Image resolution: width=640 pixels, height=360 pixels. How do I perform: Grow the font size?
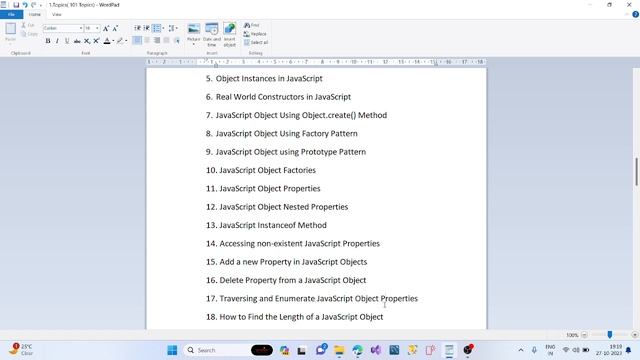coord(106,28)
